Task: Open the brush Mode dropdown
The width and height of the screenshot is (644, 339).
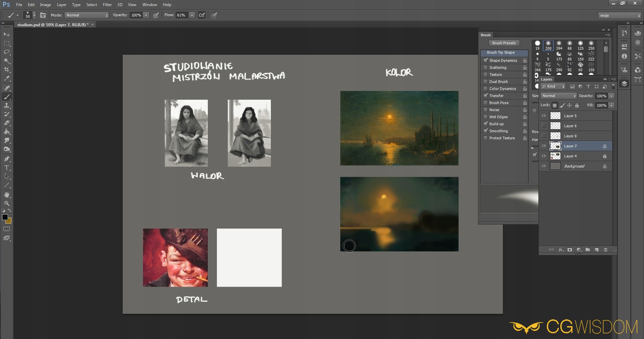Action: 87,15
